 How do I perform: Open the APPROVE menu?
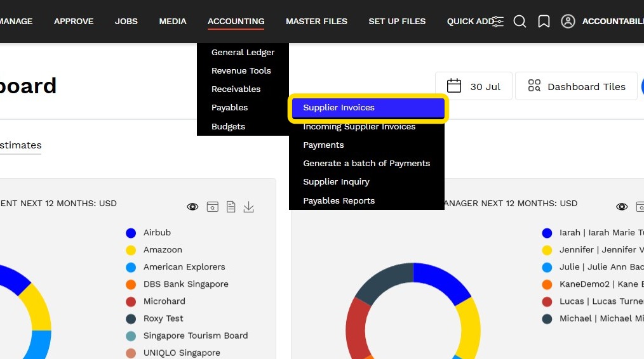point(74,22)
